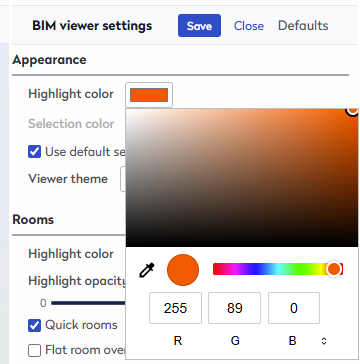Reset settings using the Defaults link
Image resolution: width=360 pixels, height=364 pixels.
(x=303, y=26)
